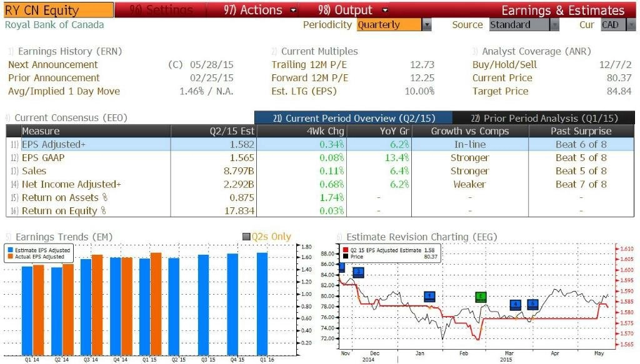
Task: Click red Q2 15 EPS Adjusted Estimate swatch
Action: tap(346, 250)
